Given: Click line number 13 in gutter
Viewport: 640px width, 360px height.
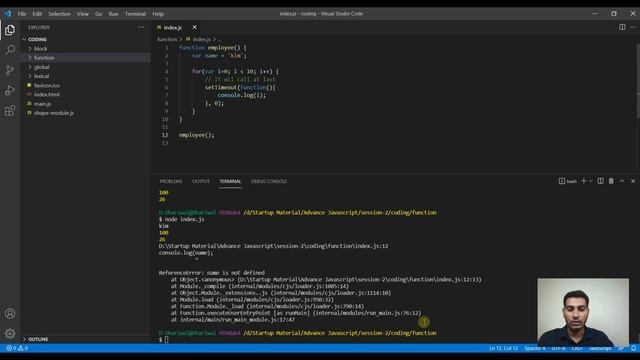Looking at the screenshot, I should (165, 143).
